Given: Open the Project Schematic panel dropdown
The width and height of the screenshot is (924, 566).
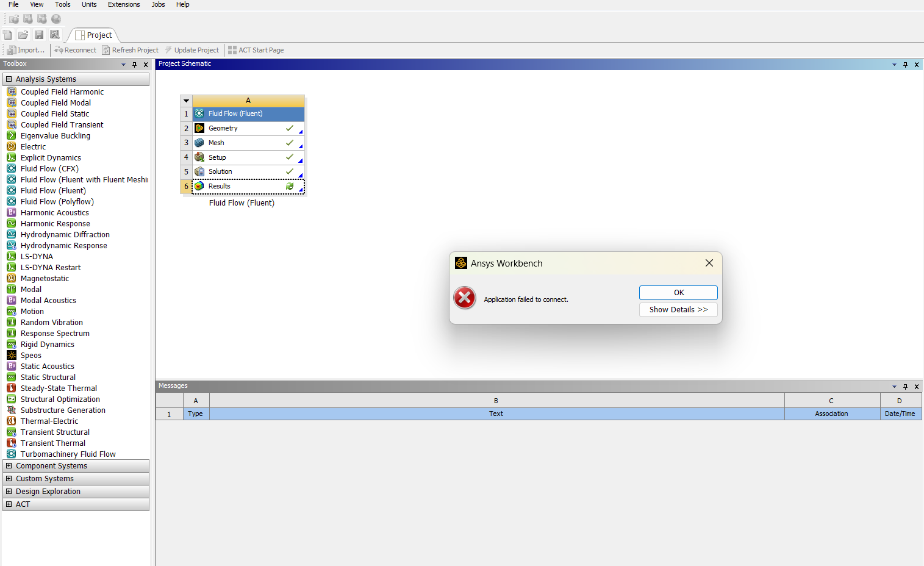Looking at the screenshot, I should [894, 64].
